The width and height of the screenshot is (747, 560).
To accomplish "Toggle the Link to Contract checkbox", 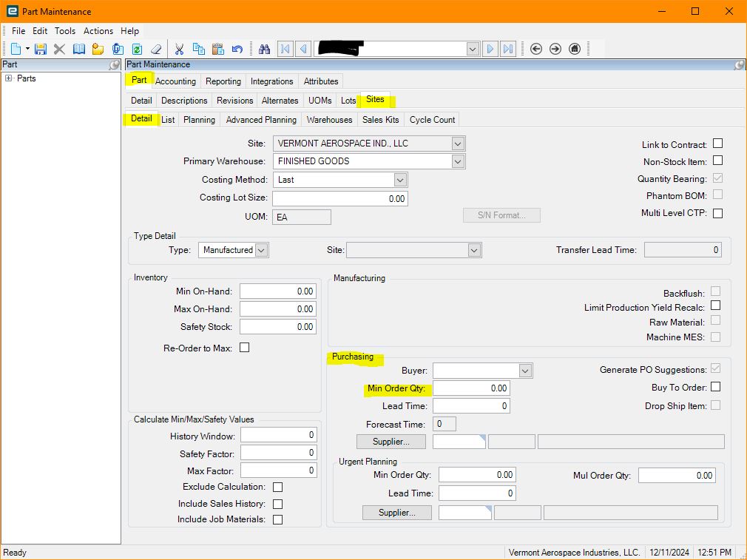I will (717, 143).
